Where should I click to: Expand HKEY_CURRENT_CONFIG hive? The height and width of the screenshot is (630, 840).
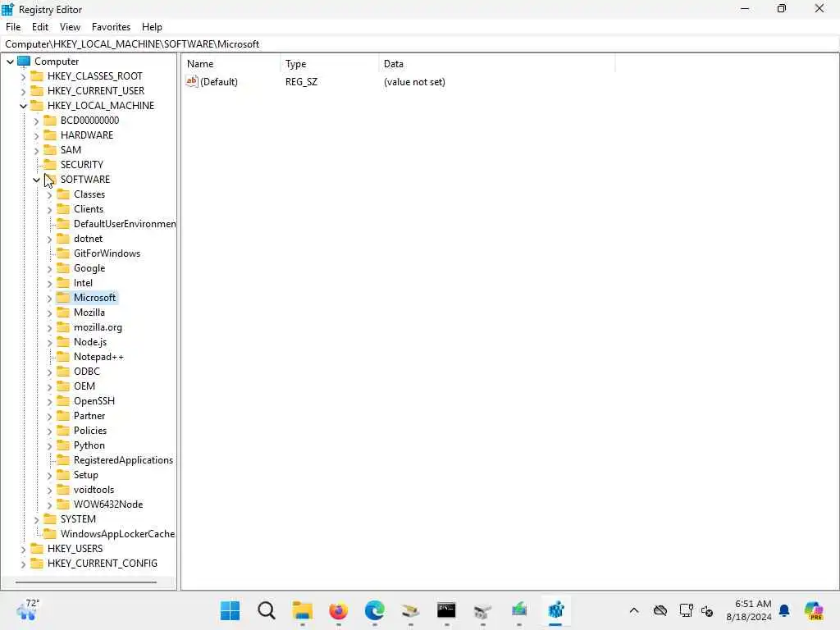click(23, 564)
